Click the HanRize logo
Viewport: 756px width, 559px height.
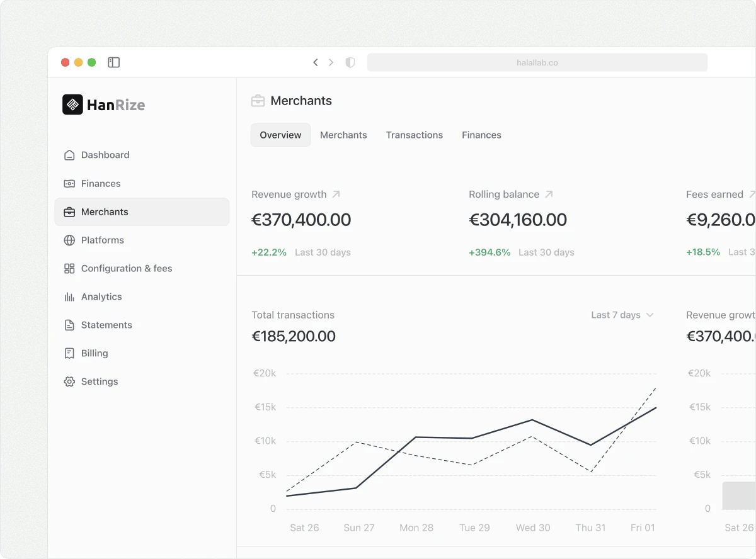pos(103,104)
